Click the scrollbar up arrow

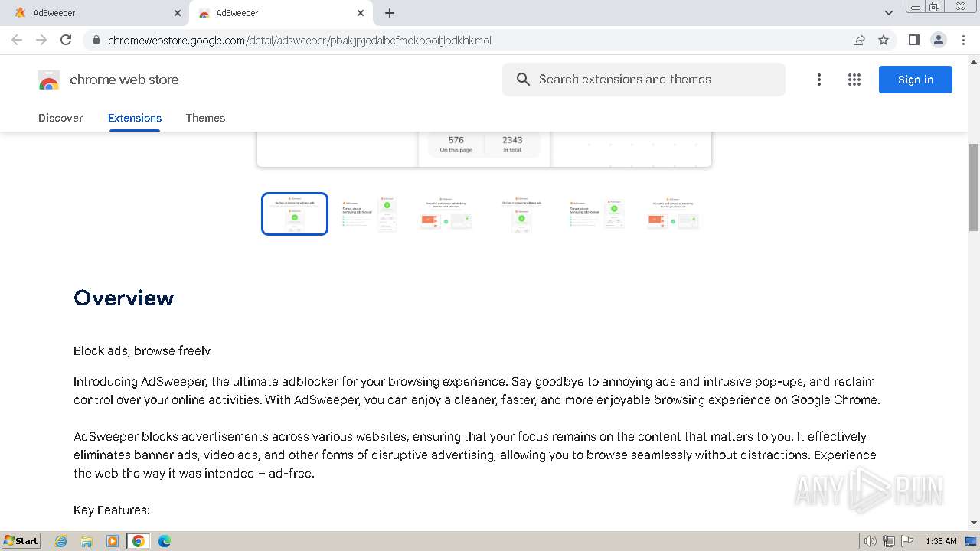974,61
